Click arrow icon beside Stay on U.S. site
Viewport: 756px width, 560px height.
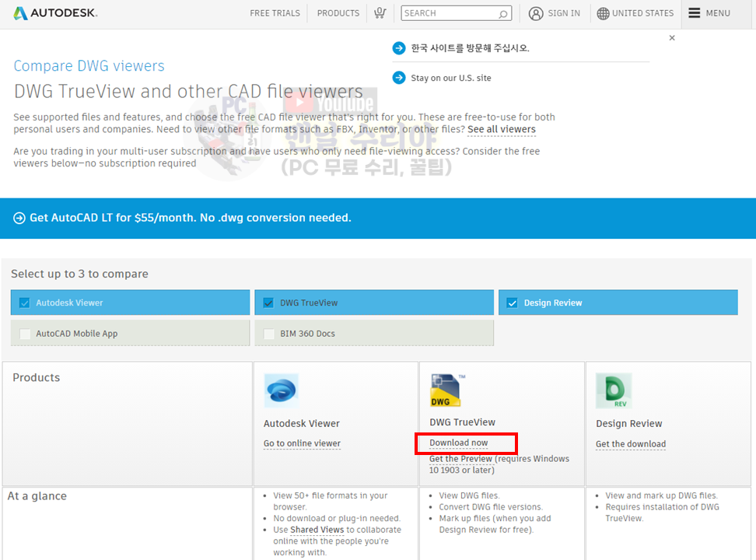[x=399, y=77]
